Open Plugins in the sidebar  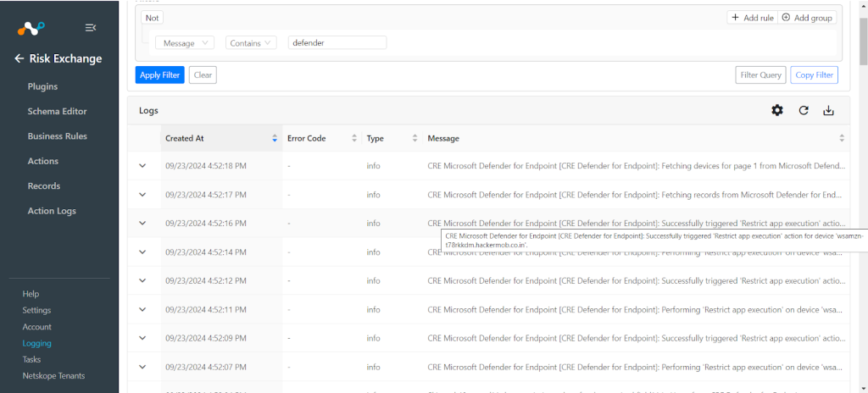42,86
